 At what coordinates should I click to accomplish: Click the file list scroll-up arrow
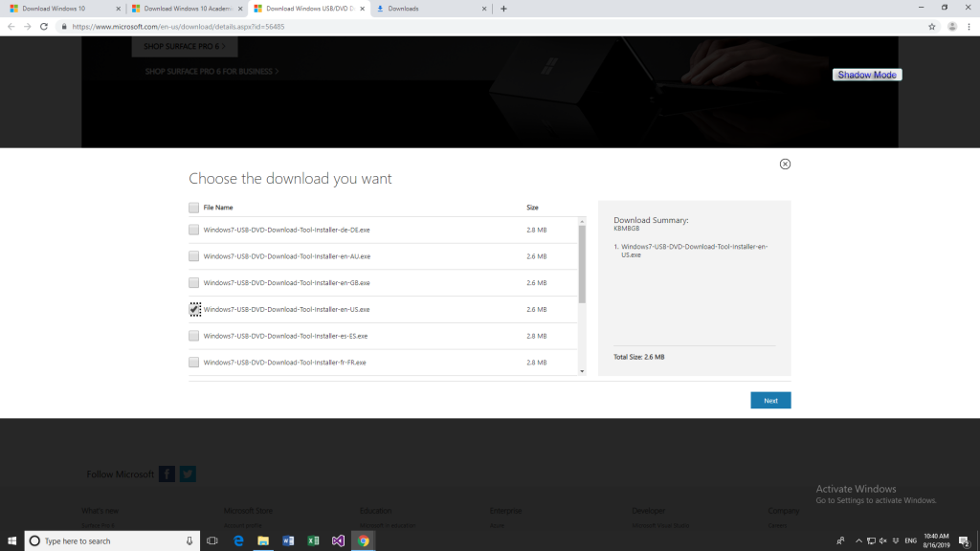click(x=582, y=222)
